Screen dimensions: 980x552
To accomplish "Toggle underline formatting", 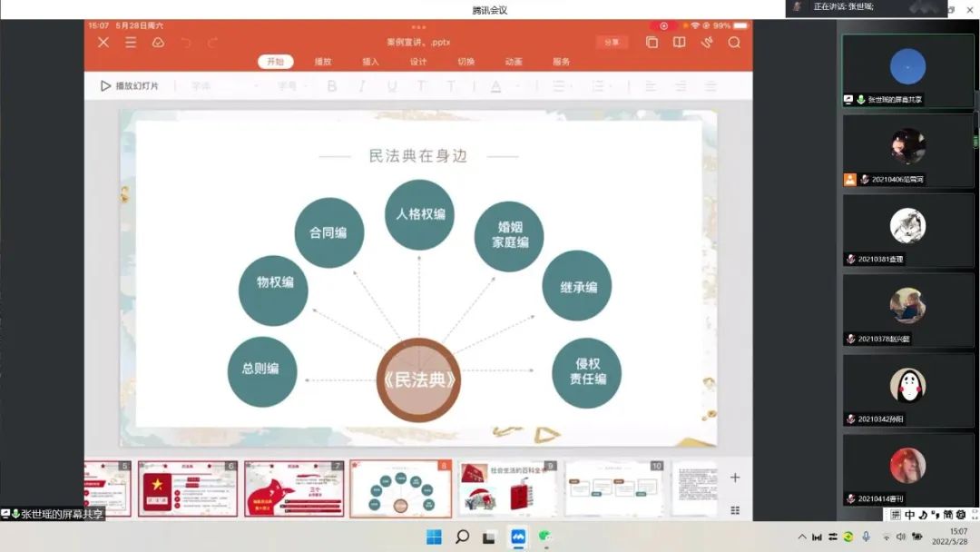I will 392,86.
